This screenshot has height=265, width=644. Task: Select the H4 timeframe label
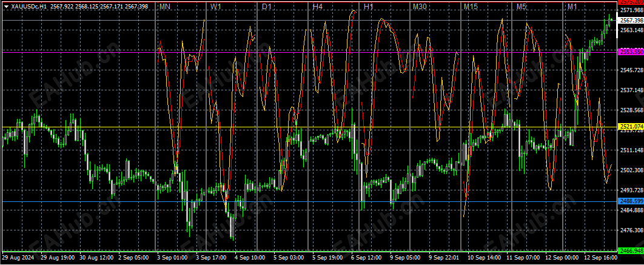(318, 7)
